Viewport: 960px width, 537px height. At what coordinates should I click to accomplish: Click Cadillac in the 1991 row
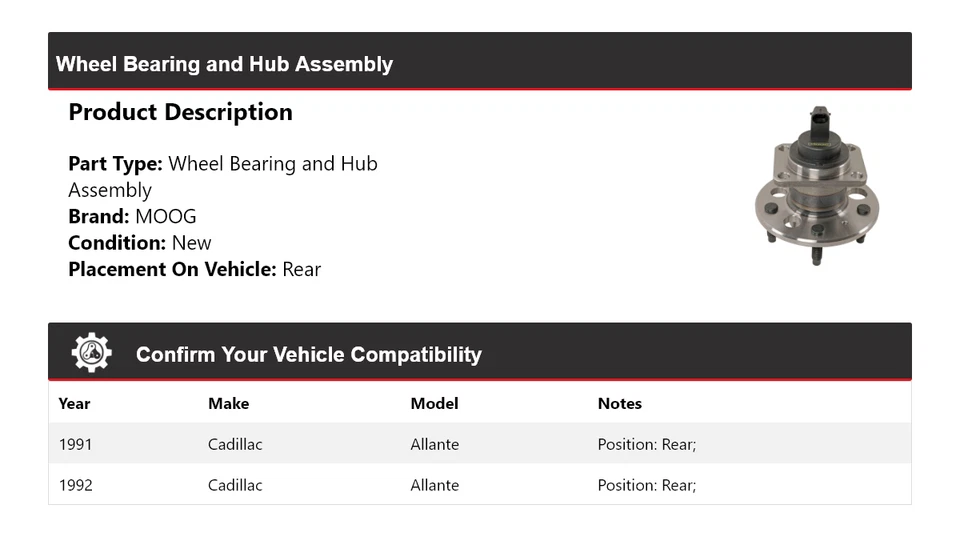click(x=235, y=444)
